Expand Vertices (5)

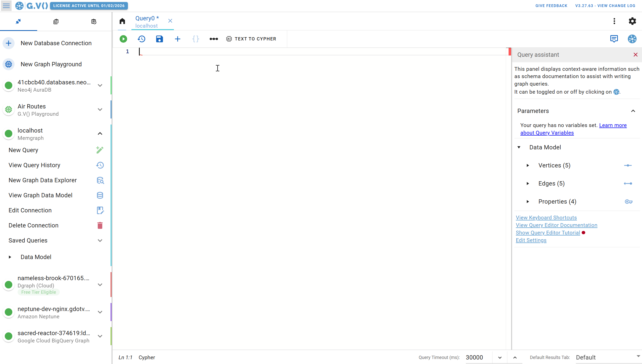[528, 165]
